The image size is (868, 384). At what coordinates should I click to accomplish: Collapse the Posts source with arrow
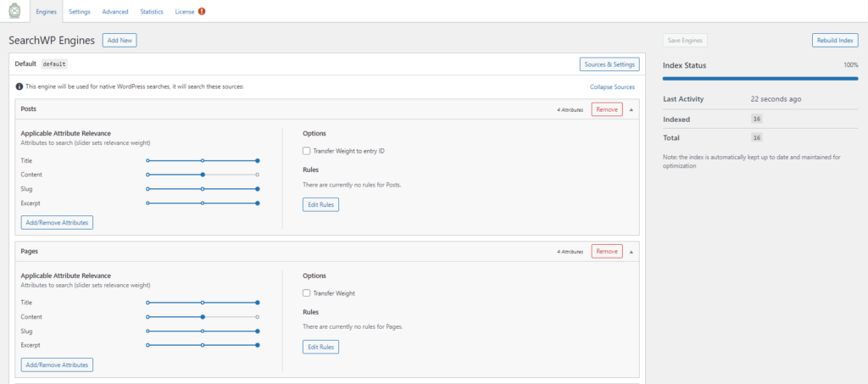[x=631, y=109]
